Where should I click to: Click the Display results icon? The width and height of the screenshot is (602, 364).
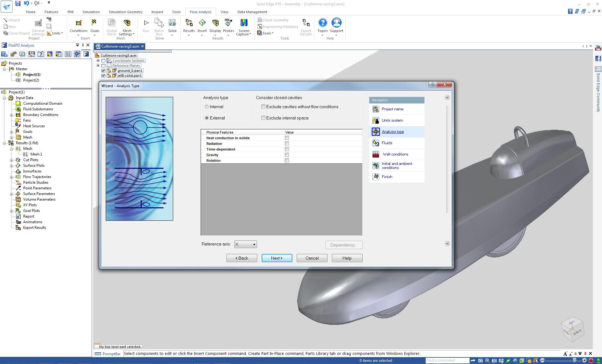pyautogui.click(x=215, y=24)
